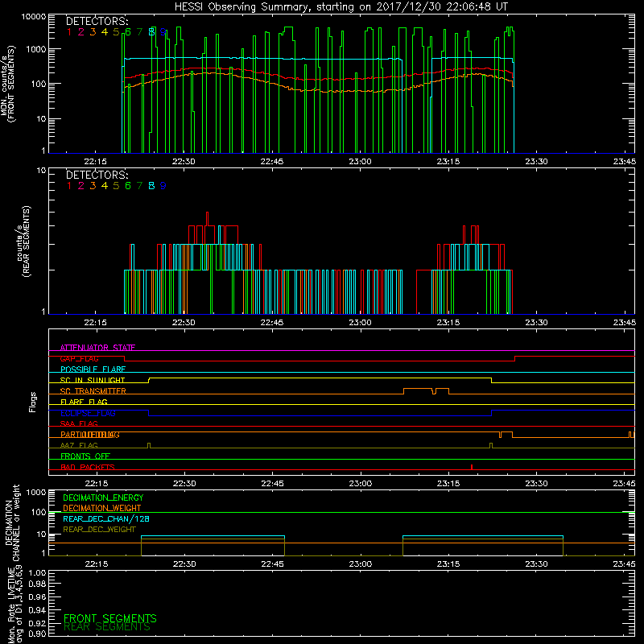Screen dimensions: 644x644
Task: Select green detector 6 in front segments legend
Action: pyautogui.click(x=128, y=32)
